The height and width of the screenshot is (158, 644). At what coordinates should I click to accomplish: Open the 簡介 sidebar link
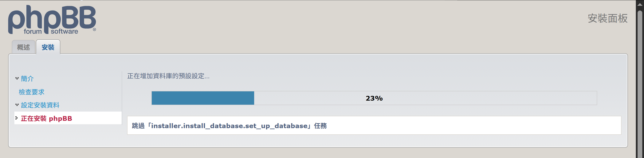coord(27,79)
